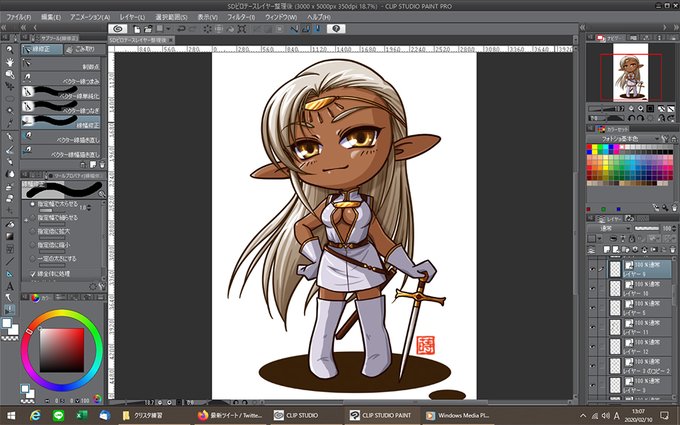Open the layer blending mode dropdown
Viewport: 680px width, 425px height.
pyautogui.click(x=609, y=228)
